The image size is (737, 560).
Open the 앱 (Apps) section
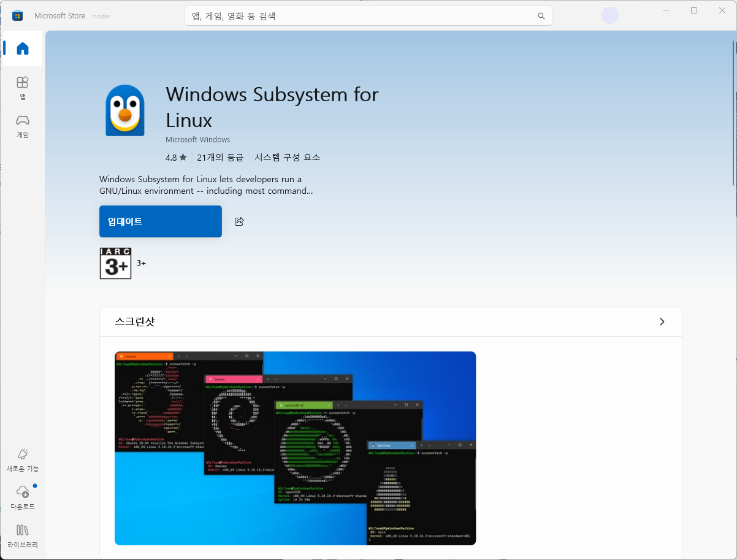(x=23, y=88)
